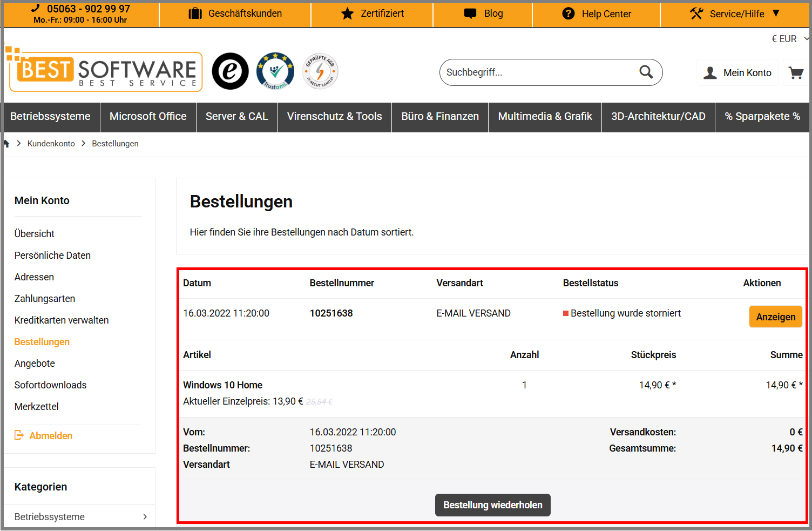Click the magnifier search icon
This screenshot has width=812, height=531.
click(x=646, y=72)
